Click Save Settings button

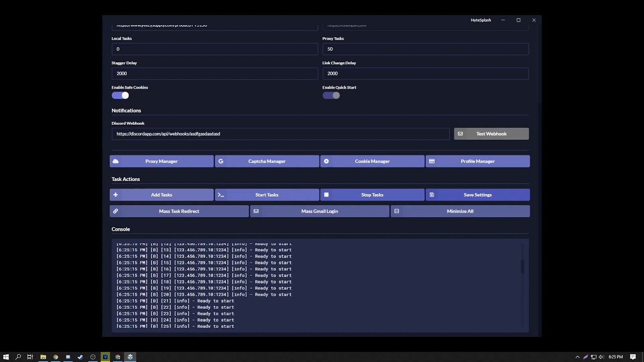tap(477, 195)
